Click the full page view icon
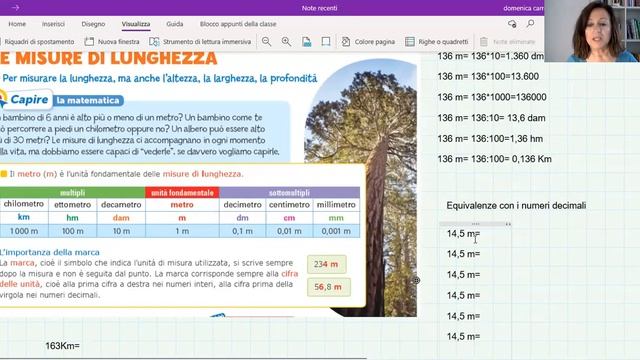 (326, 42)
